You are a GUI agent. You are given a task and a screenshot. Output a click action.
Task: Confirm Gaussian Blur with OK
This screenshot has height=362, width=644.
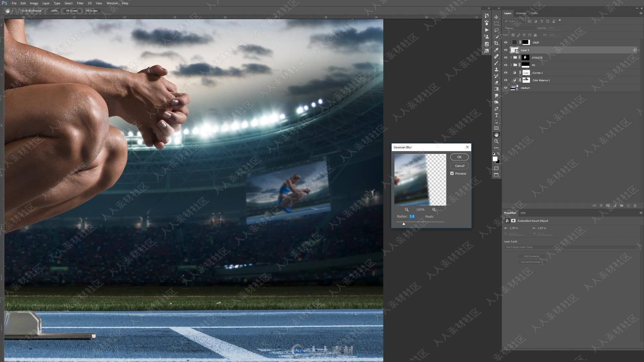pyautogui.click(x=459, y=157)
